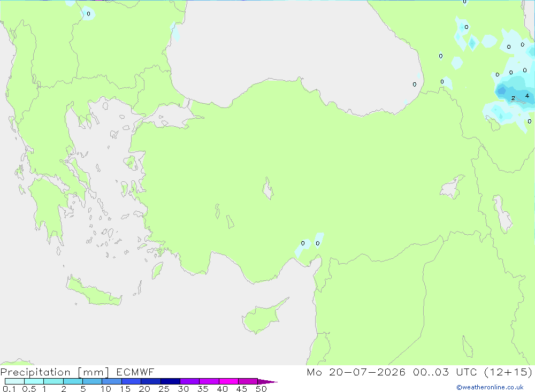Click the 40–45 mm magenta legend swatch
The height and width of the screenshot is (392, 535).
click(228, 381)
